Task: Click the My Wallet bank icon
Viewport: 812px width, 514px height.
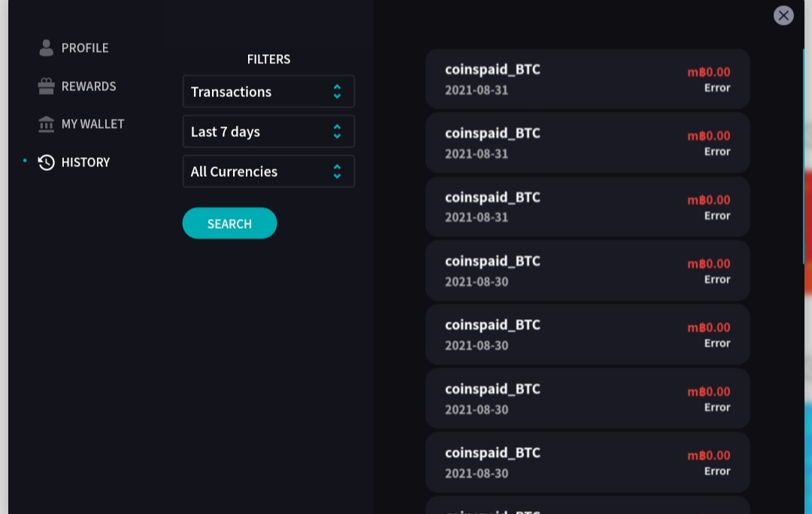Action: [x=46, y=124]
